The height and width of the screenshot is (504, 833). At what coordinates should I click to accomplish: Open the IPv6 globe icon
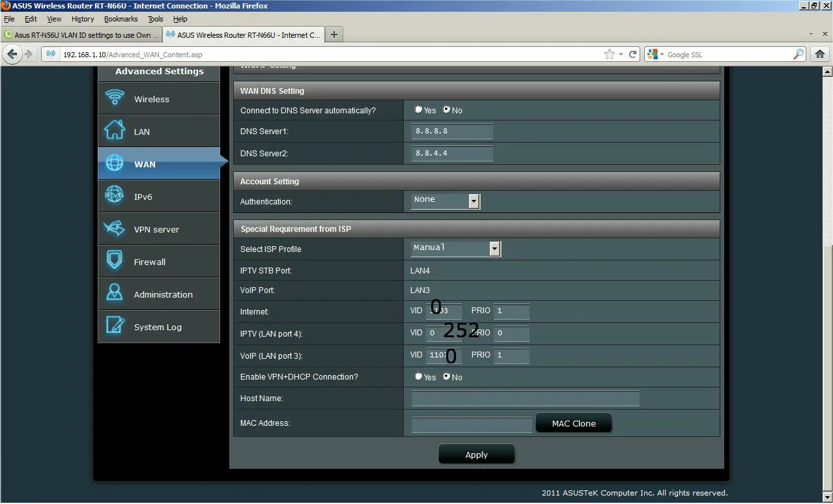[115, 195]
